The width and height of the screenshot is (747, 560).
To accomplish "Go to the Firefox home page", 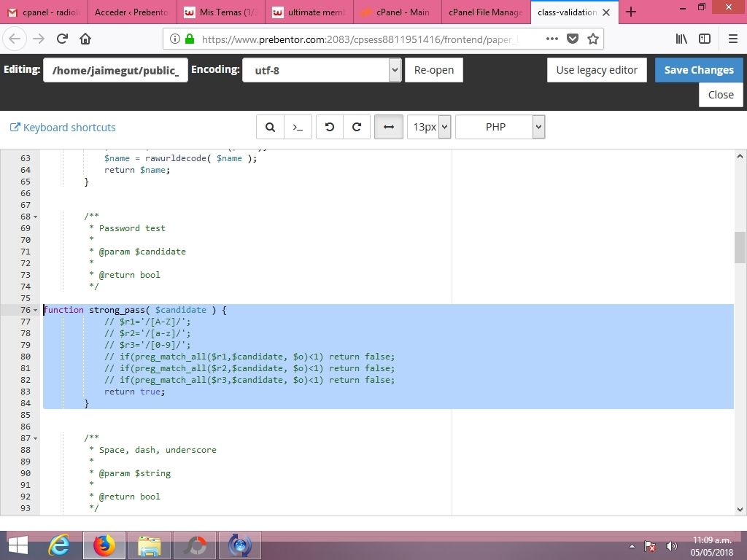I will (85, 39).
